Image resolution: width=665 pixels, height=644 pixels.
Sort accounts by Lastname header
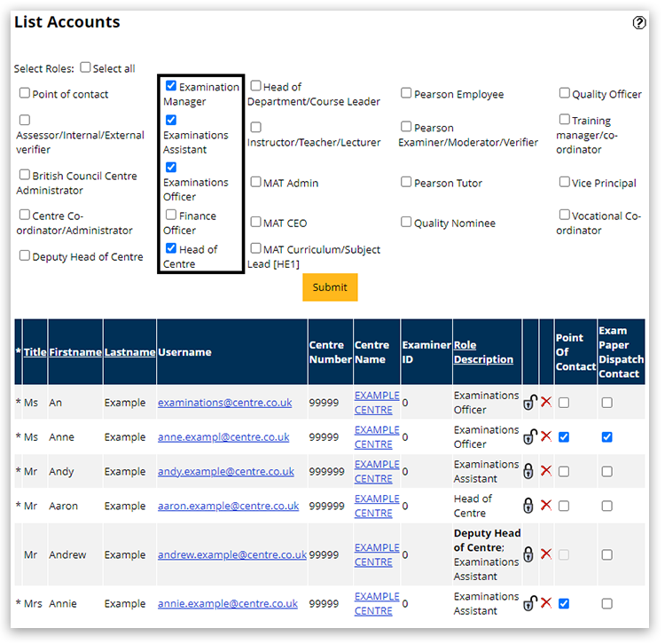point(129,352)
